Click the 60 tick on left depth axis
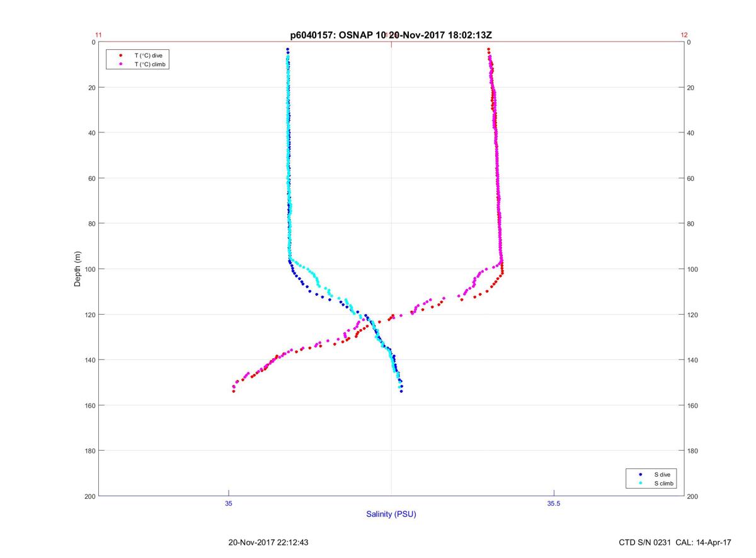The height and width of the screenshot is (558, 756). (x=91, y=178)
